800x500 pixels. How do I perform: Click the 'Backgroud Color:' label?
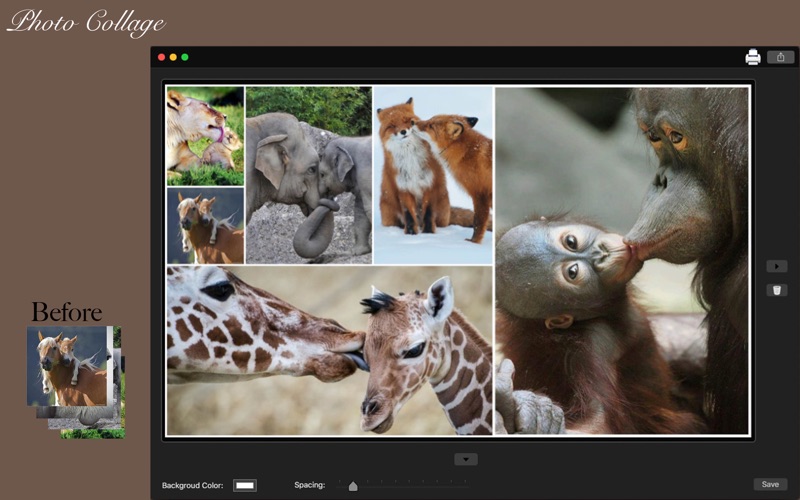[192, 485]
